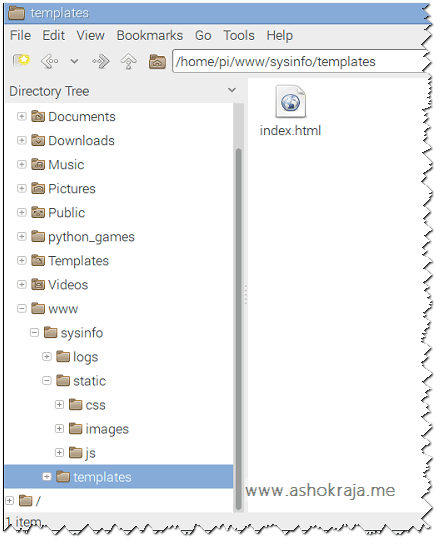Open the back history dropdown arrow
The width and height of the screenshot is (442, 544).
point(74,61)
